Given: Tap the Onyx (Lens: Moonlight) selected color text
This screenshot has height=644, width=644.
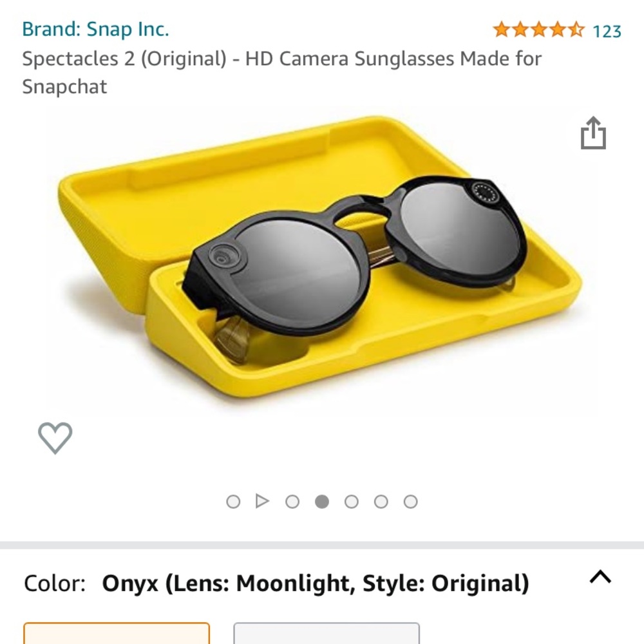Looking at the screenshot, I should [x=316, y=583].
